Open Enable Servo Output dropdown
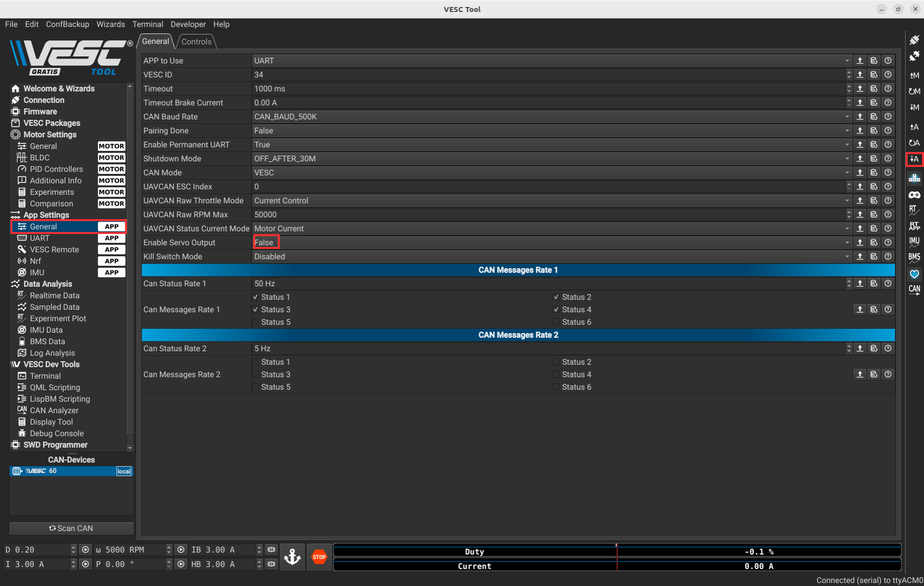This screenshot has height=586, width=924. [551, 242]
